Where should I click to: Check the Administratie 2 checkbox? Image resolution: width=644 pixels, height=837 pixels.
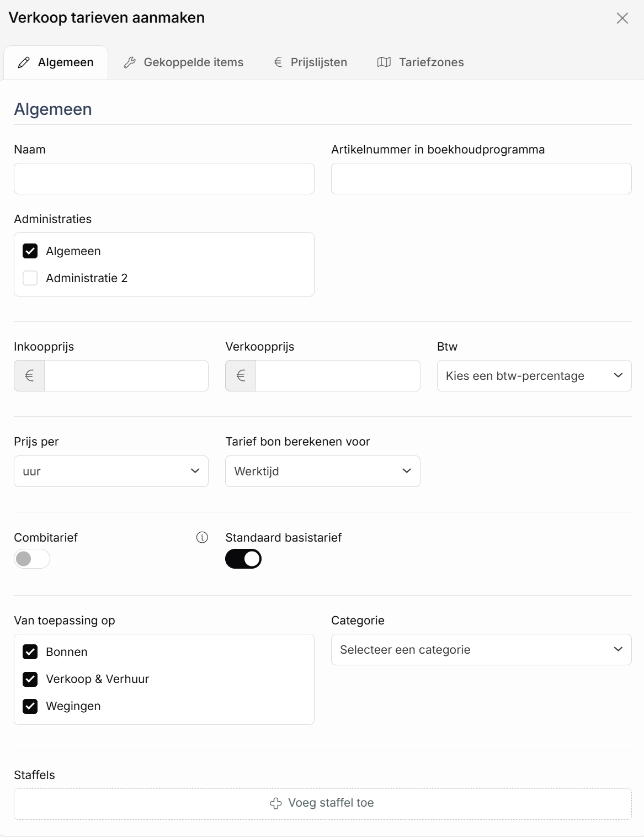coord(30,278)
